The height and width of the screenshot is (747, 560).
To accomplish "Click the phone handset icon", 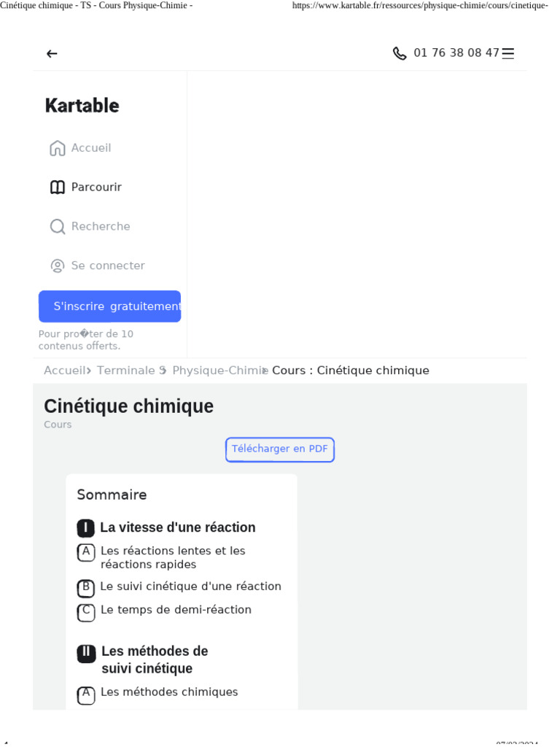I will pos(400,53).
